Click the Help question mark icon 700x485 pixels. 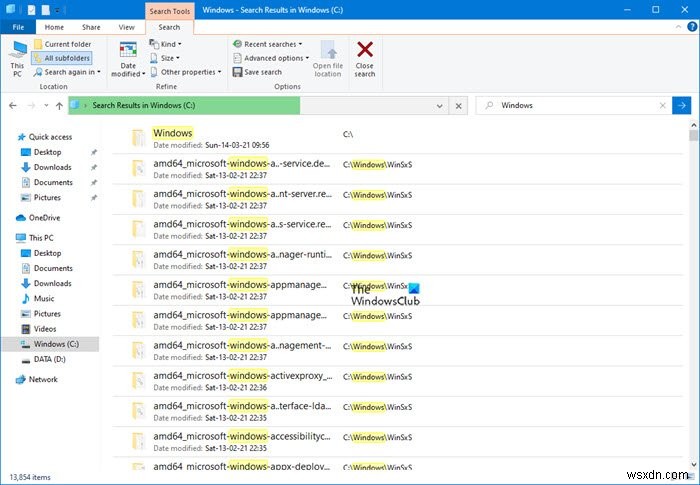click(692, 27)
